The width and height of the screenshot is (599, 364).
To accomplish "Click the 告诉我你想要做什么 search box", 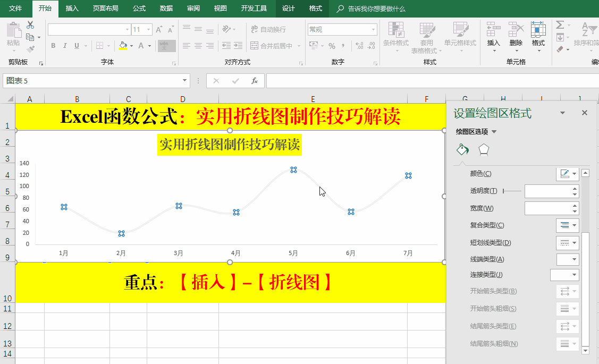I will pos(376,9).
